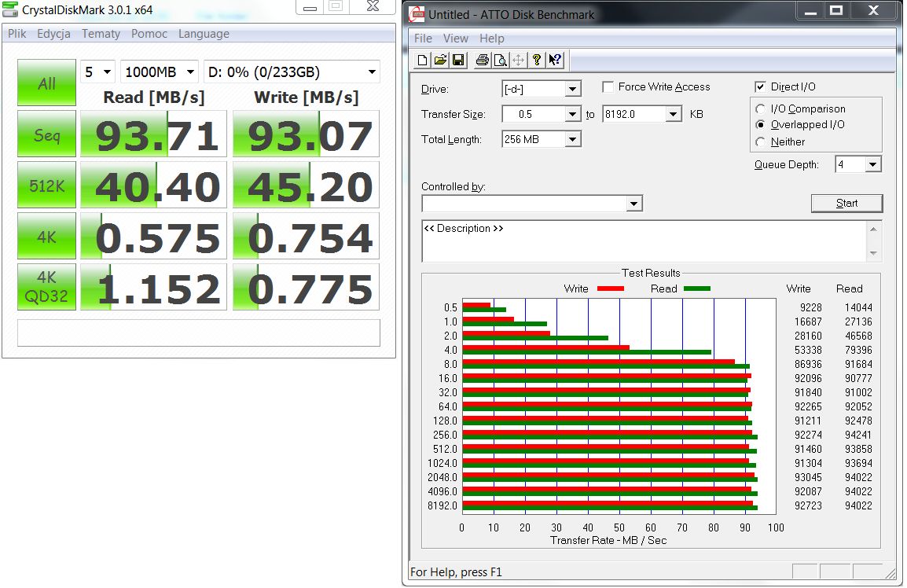Print results with the printer icon
The height and width of the screenshot is (588, 907).
pyautogui.click(x=482, y=61)
